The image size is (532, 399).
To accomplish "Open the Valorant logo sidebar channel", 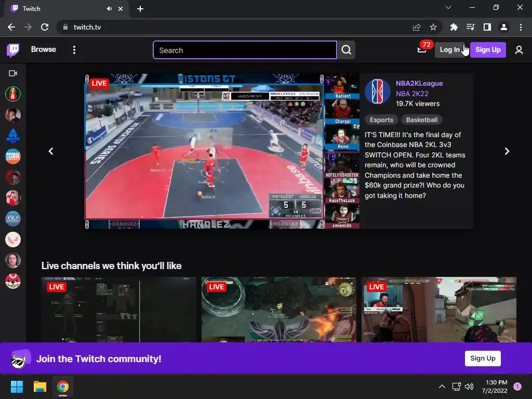I will [x=13, y=240].
